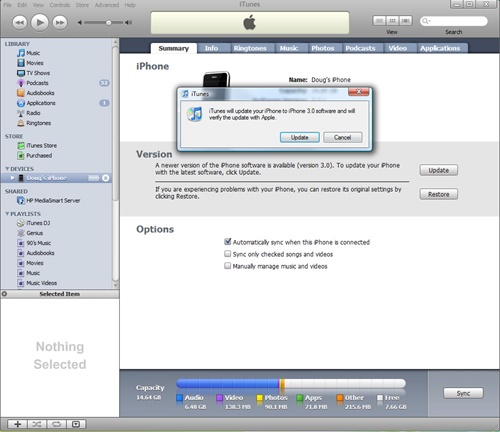
Task: Open the Advanced menu
Action: point(107,5)
